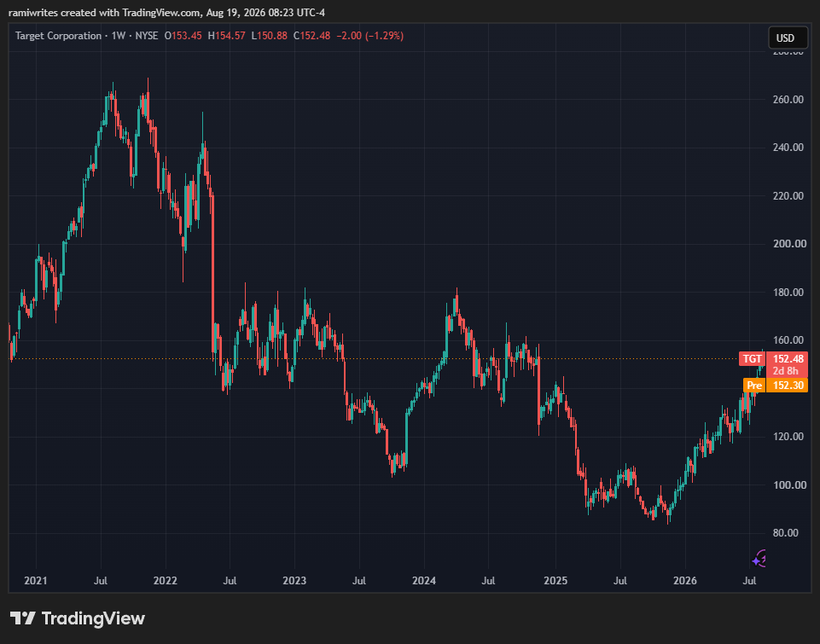Click the TradingView logo at bottom
The width and height of the screenshot is (820, 644).
[x=78, y=618]
